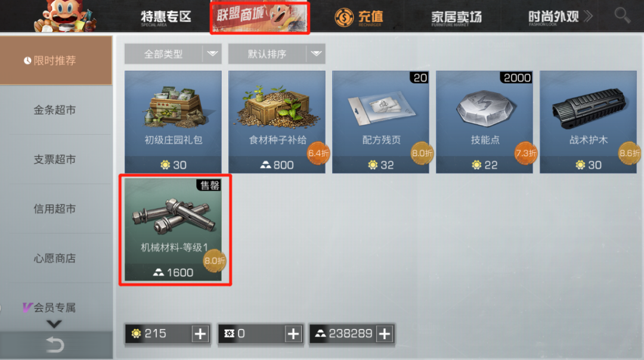The height and width of the screenshot is (360, 644).
Task: Open the 全部类型 type dropdown
Action: pyautogui.click(x=173, y=54)
